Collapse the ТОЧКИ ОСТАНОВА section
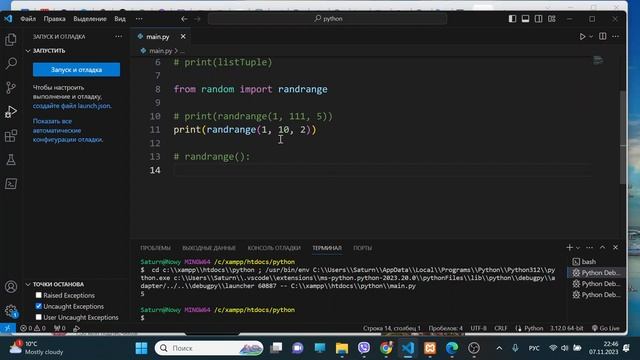 (x=58, y=284)
